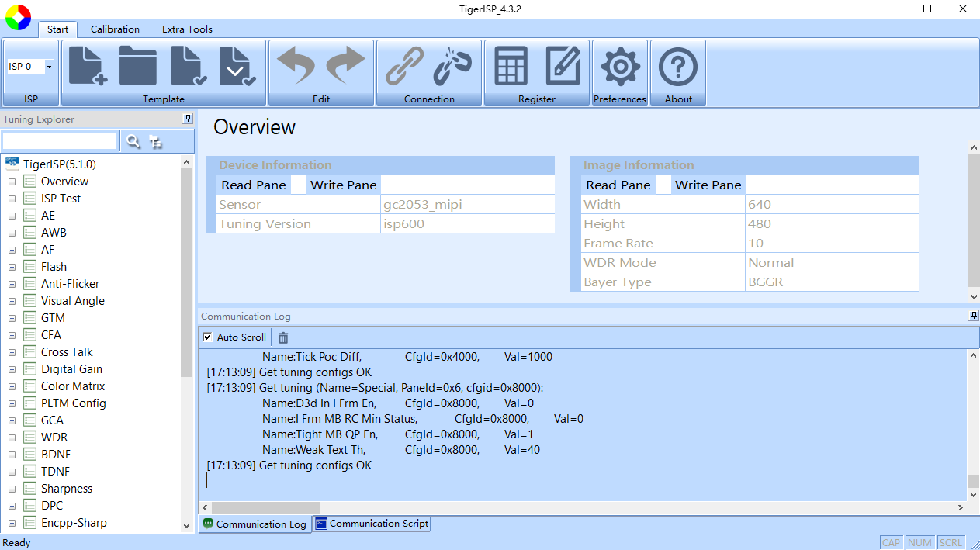This screenshot has height=550, width=980.
Task: Expand the Sharpness tree node
Action: coord(12,489)
